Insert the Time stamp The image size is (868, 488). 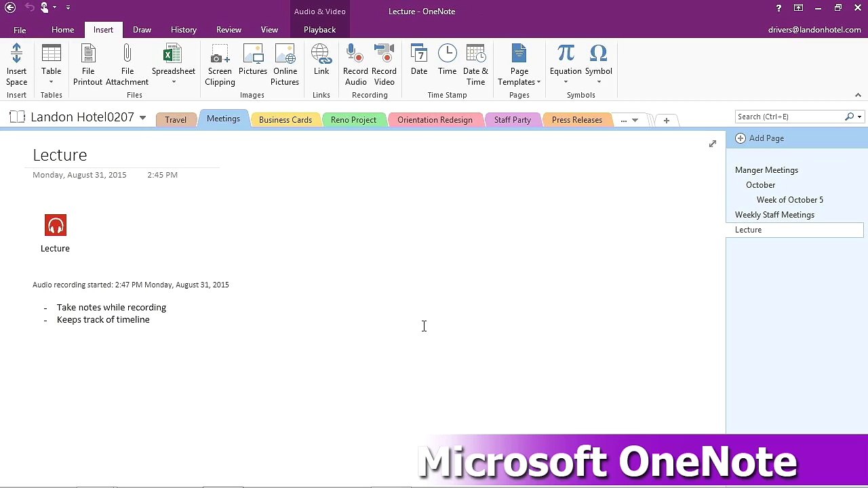[447, 60]
